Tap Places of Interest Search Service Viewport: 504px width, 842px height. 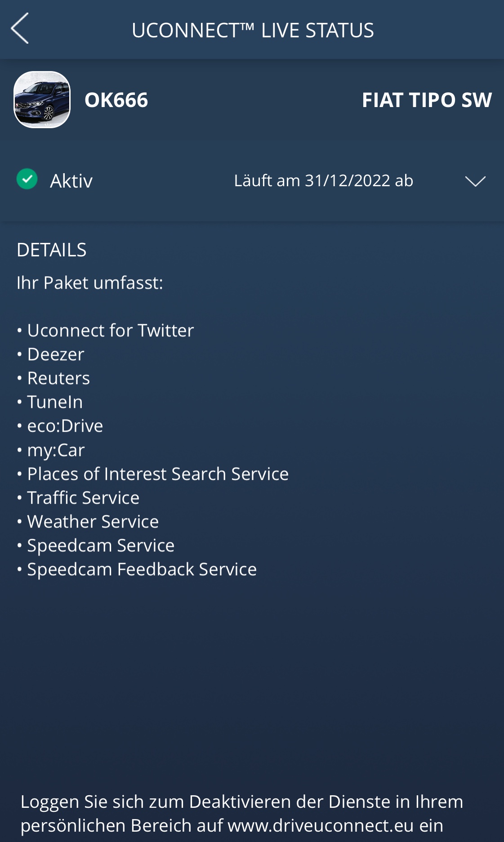coord(158,474)
